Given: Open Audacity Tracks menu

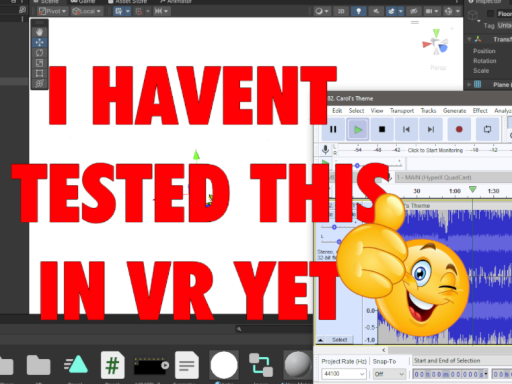Looking at the screenshot, I should click(428, 111).
